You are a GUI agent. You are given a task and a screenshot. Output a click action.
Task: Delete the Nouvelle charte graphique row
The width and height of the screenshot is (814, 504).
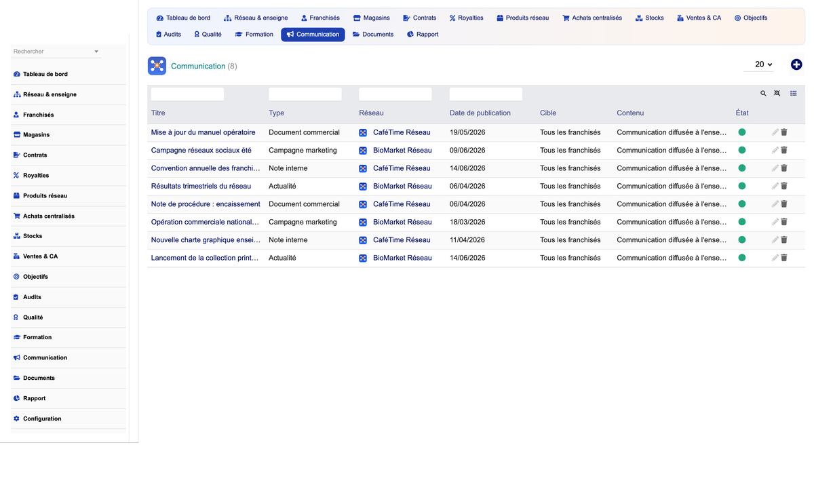pyautogui.click(x=784, y=240)
